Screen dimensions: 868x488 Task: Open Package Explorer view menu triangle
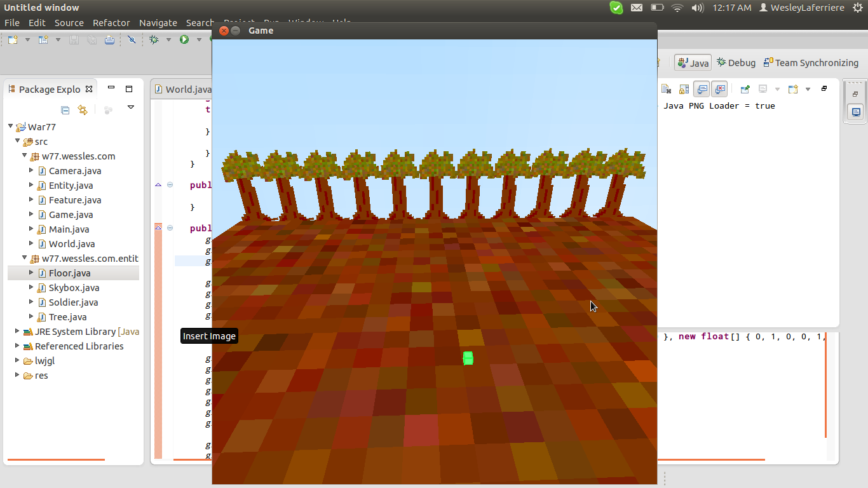coord(131,107)
